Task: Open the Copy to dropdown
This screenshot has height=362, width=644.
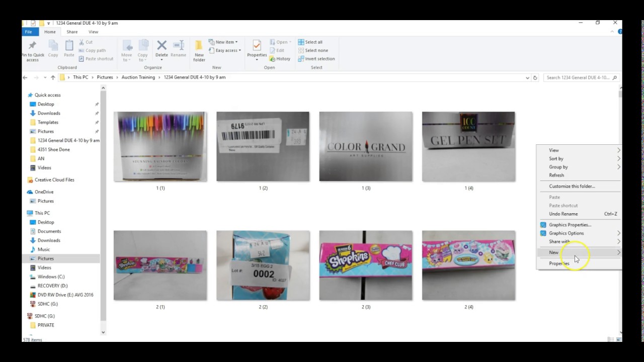Action: click(143, 51)
